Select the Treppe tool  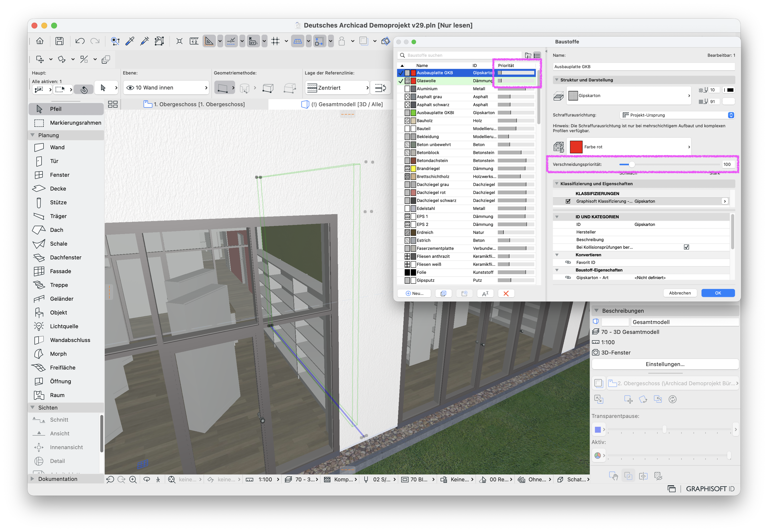click(x=66, y=285)
